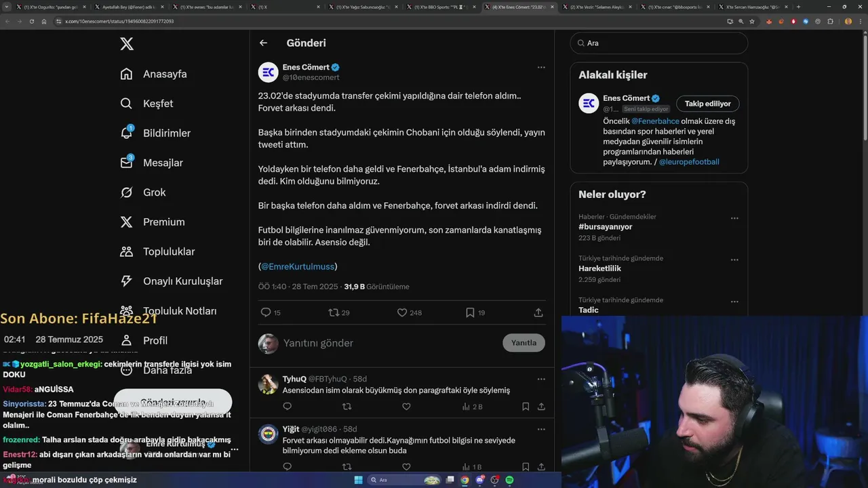The height and width of the screenshot is (488, 868).
Task: Open Enes Cömert profile avatar in post
Action: click(x=269, y=72)
